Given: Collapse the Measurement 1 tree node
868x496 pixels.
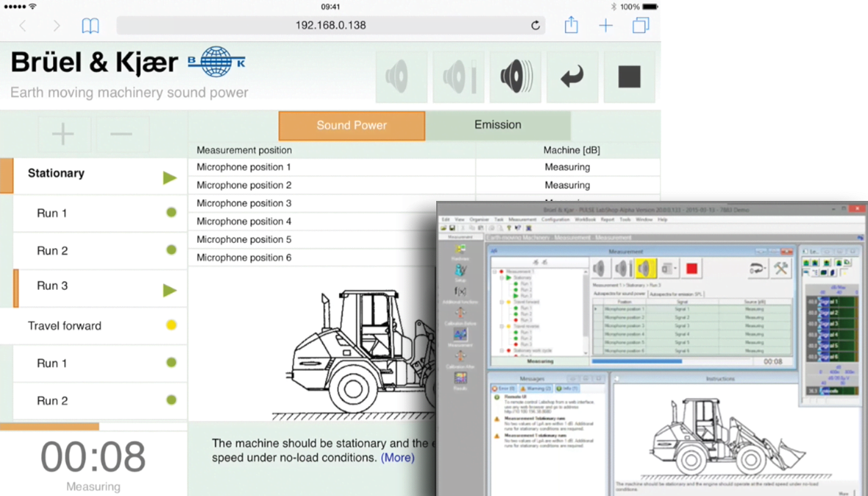Looking at the screenshot, I should (494, 272).
